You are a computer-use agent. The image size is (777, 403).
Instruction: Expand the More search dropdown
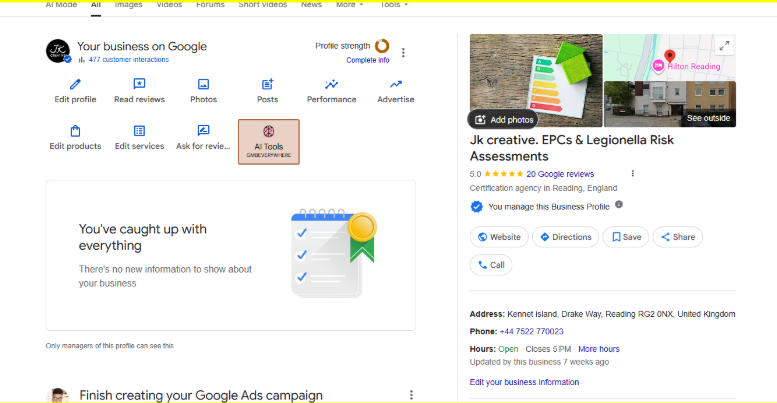(x=349, y=4)
